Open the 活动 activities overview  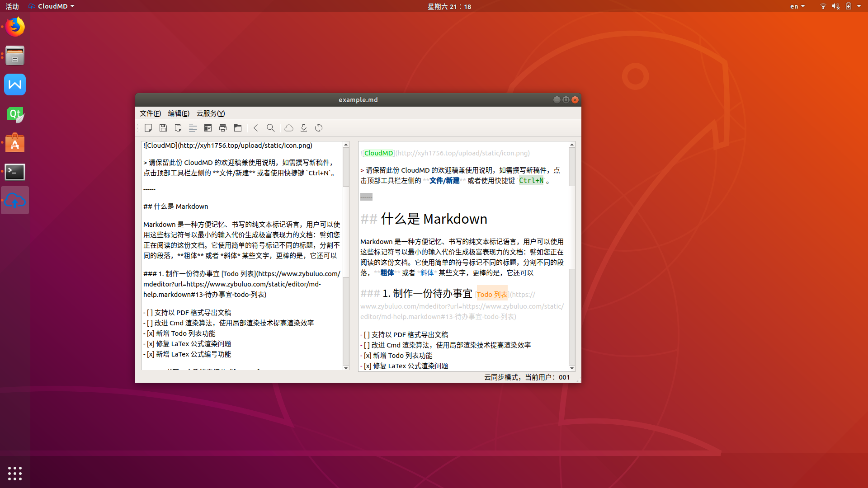point(12,6)
